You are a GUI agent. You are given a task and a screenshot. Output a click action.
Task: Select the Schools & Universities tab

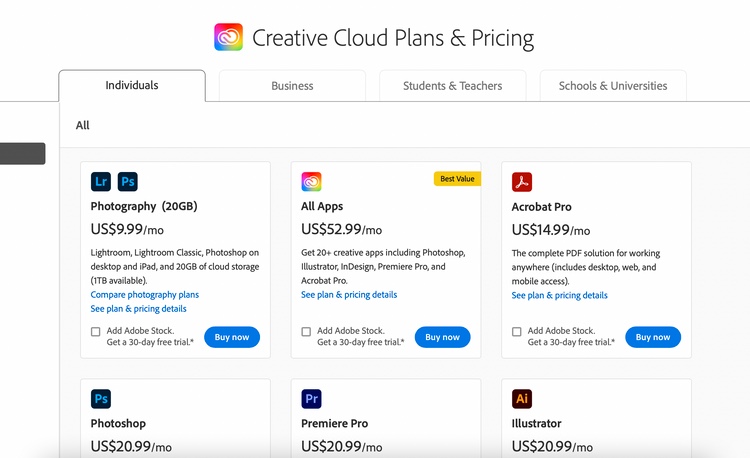pos(612,86)
